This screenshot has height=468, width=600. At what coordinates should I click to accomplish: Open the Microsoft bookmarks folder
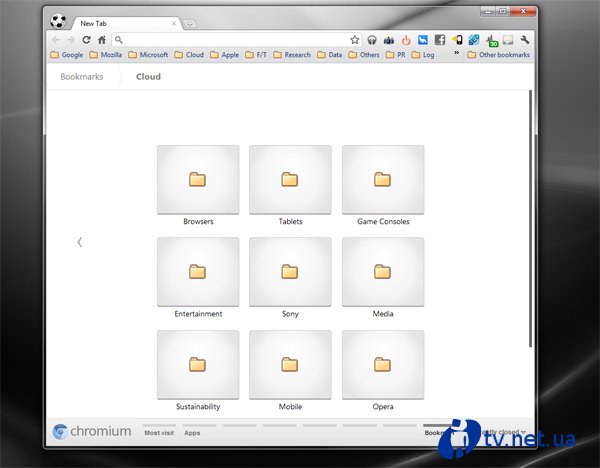(x=148, y=55)
